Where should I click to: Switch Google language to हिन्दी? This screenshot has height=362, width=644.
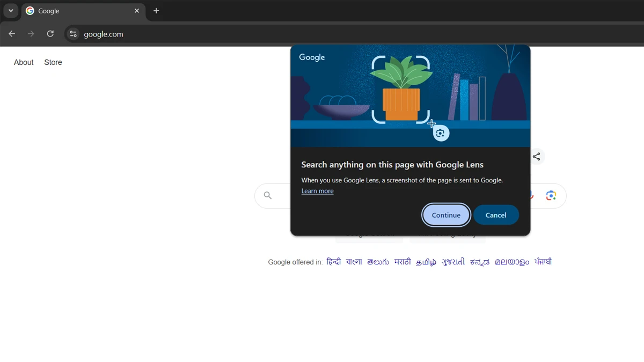pos(333,262)
